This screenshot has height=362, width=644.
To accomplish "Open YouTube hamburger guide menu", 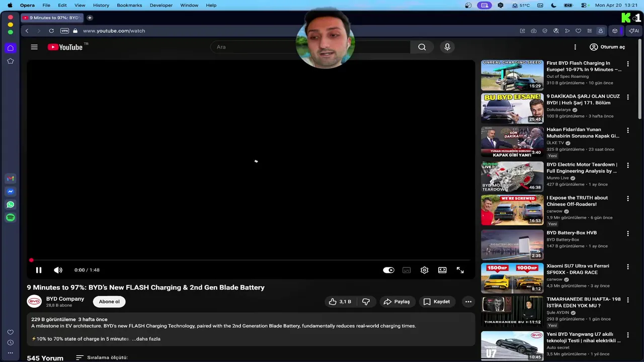I will pos(34,47).
